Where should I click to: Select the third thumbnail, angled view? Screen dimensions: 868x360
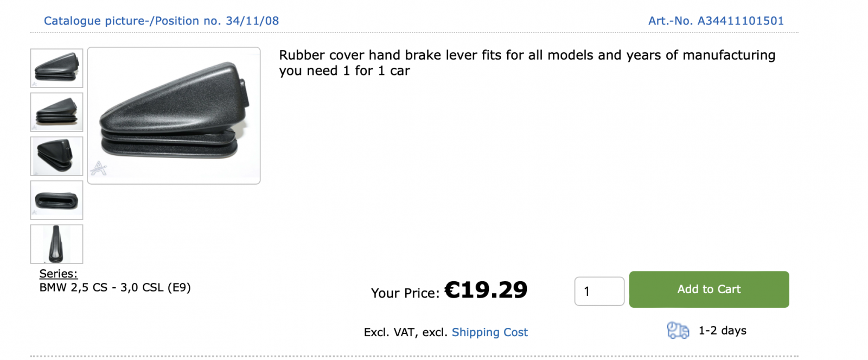tap(56, 156)
